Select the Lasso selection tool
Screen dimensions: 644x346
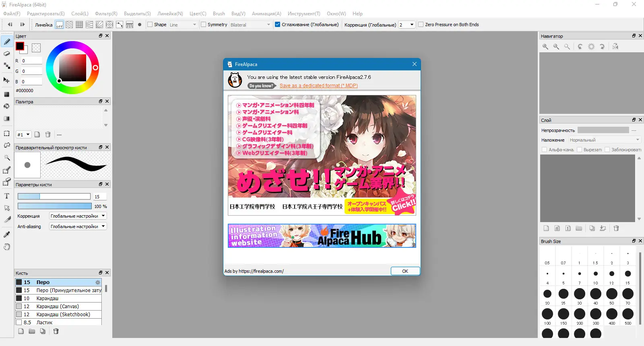pyautogui.click(x=7, y=145)
